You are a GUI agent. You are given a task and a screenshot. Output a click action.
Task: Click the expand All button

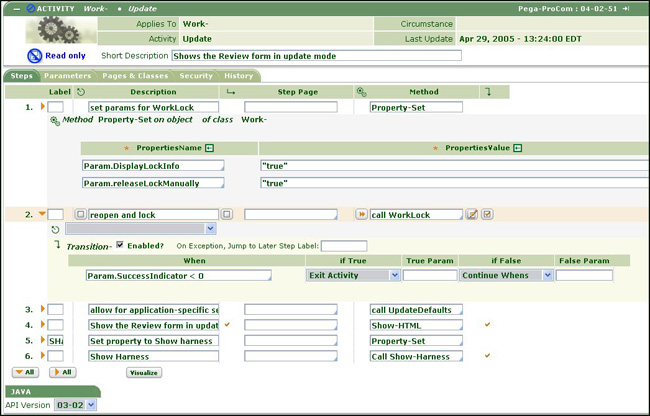[63, 372]
